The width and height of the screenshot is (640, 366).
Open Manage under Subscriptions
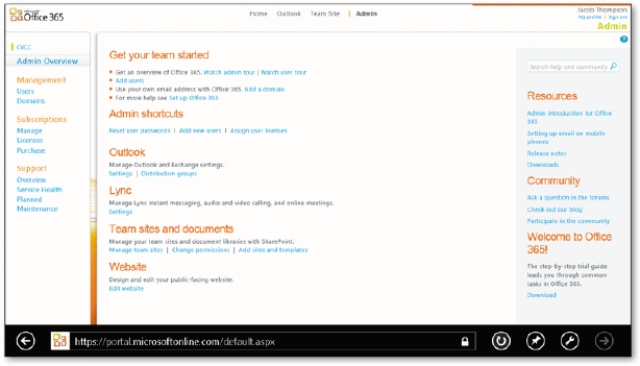(29, 131)
